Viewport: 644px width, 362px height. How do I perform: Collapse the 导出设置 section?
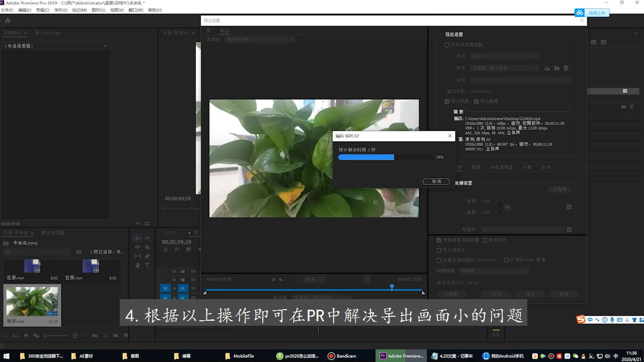[440, 35]
